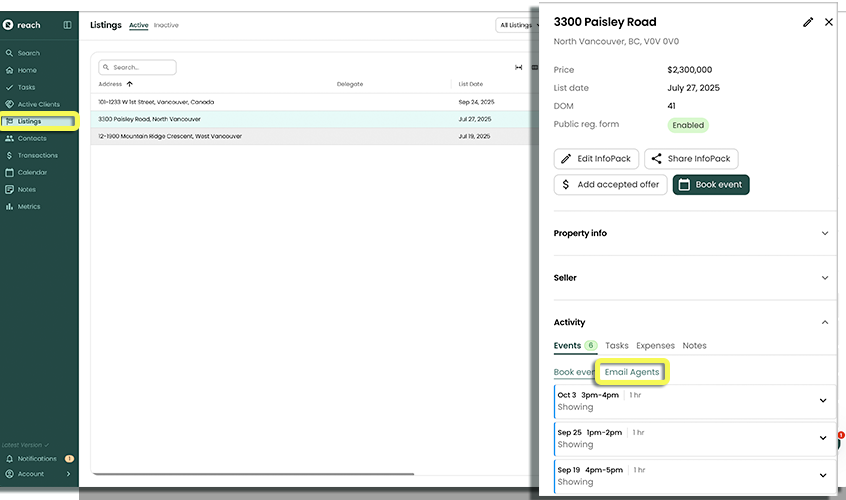This screenshot has width=846, height=500.
Task: Go to Home in the sidebar
Action: (x=26, y=70)
